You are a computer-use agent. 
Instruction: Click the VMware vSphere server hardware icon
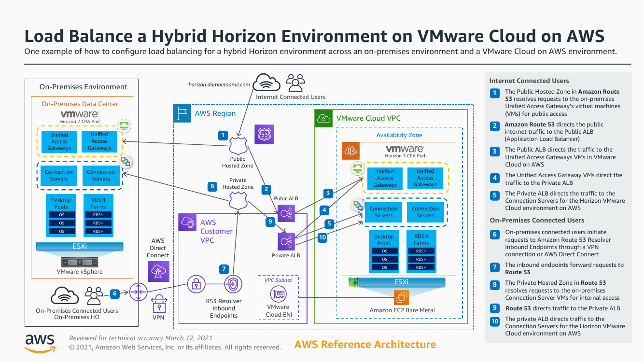79,262
